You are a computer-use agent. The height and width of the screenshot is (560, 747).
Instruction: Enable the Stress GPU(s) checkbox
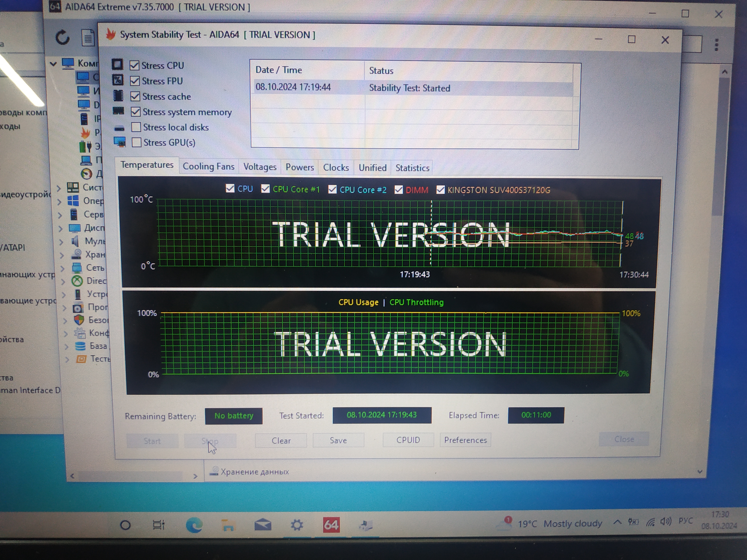pos(137,142)
